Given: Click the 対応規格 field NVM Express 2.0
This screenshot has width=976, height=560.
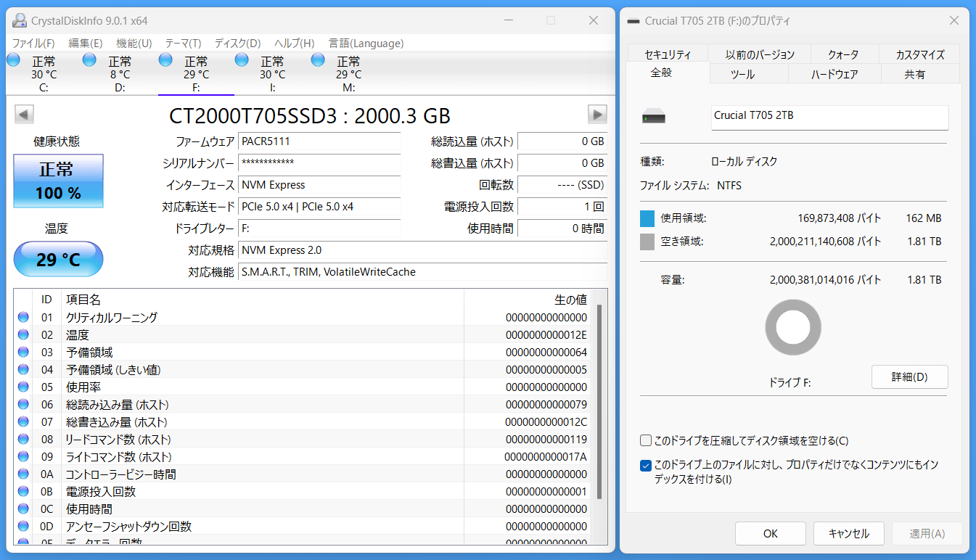Looking at the screenshot, I should click(x=423, y=250).
